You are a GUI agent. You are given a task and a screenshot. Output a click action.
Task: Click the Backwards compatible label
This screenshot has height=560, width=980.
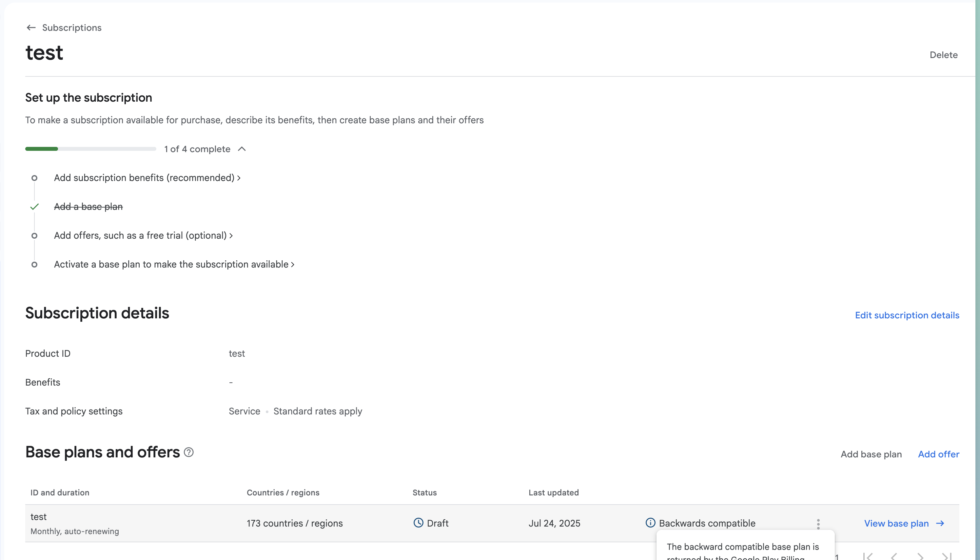[x=707, y=524]
